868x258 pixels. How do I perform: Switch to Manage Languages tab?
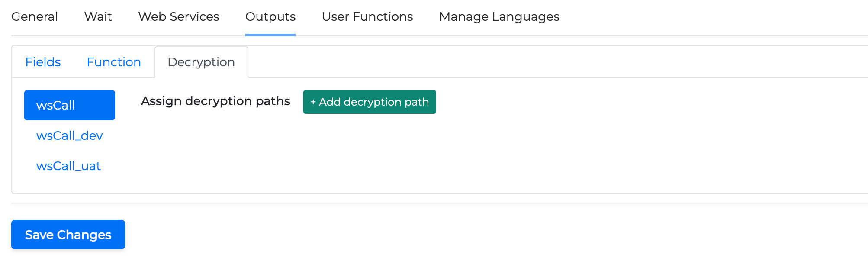click(499, 16)
